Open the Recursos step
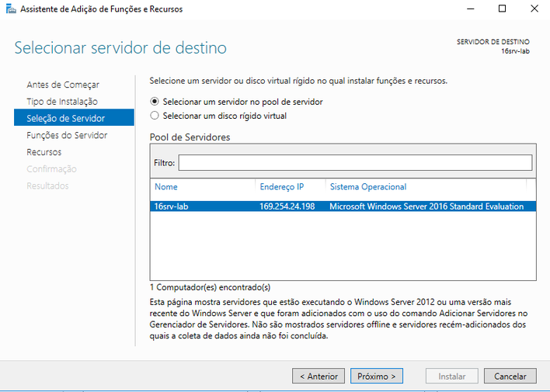 pos(44,152)
